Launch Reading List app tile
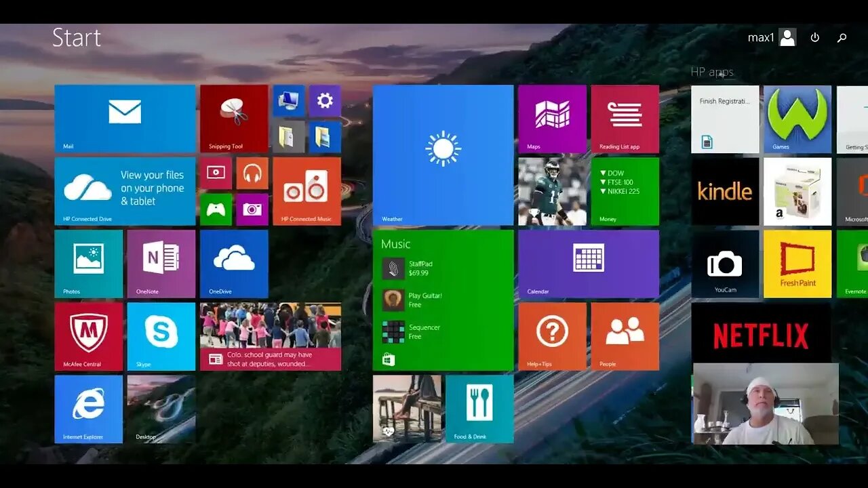 (625, 119)
